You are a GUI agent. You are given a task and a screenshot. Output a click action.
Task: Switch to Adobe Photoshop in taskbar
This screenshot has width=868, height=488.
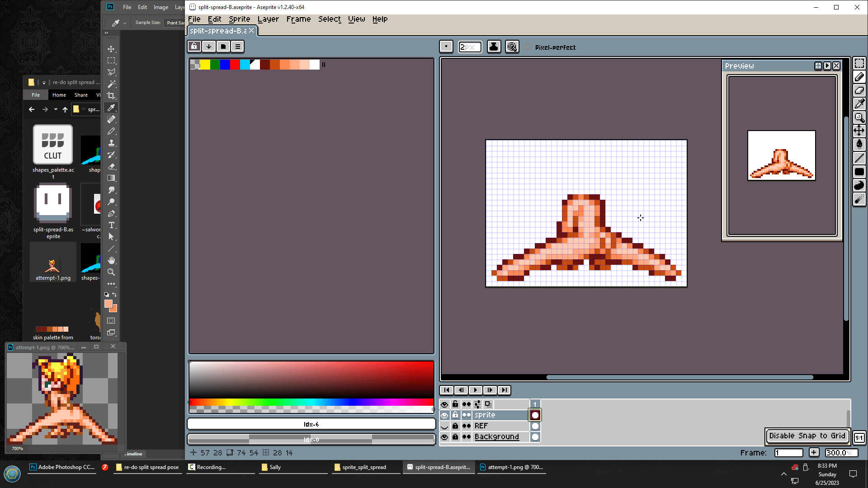point(62,467)
